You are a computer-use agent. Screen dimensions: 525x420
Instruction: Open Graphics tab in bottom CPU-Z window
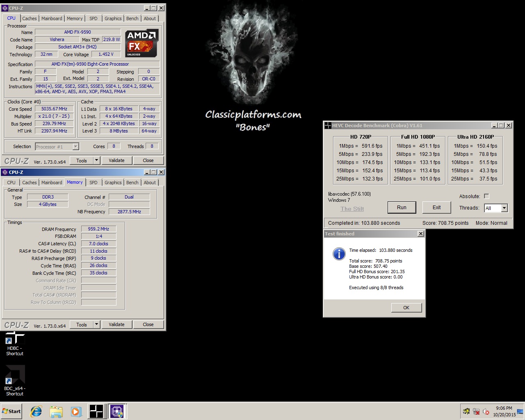(x=113, y=183)
